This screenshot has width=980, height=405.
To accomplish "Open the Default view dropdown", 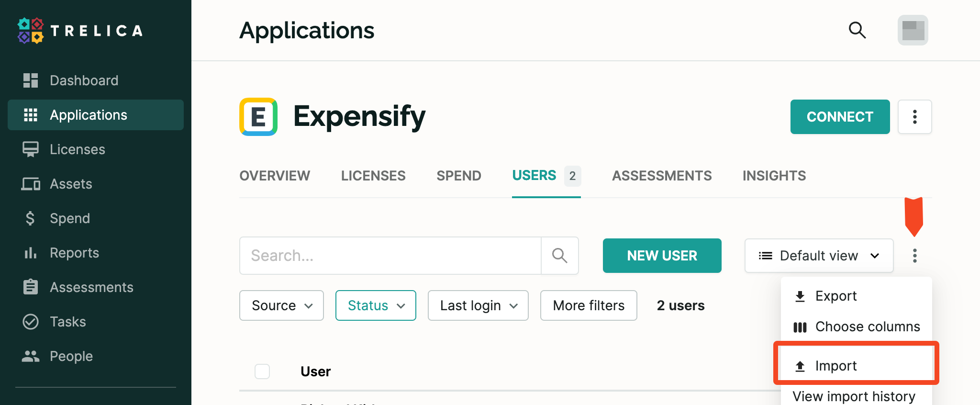I will (819, 256).
